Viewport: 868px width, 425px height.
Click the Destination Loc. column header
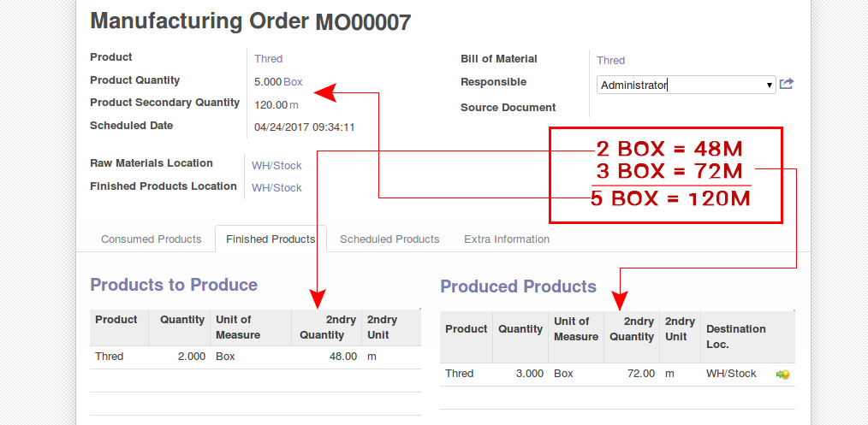[735, 337]
